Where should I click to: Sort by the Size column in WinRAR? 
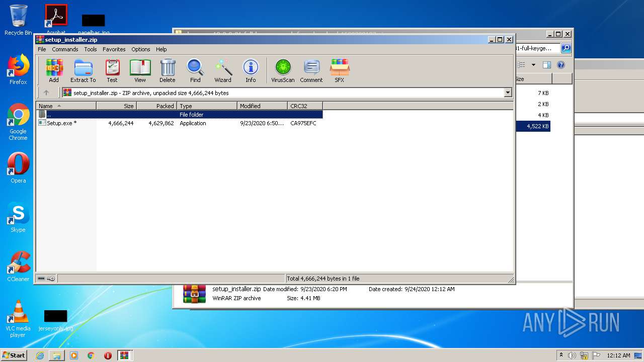116,106
